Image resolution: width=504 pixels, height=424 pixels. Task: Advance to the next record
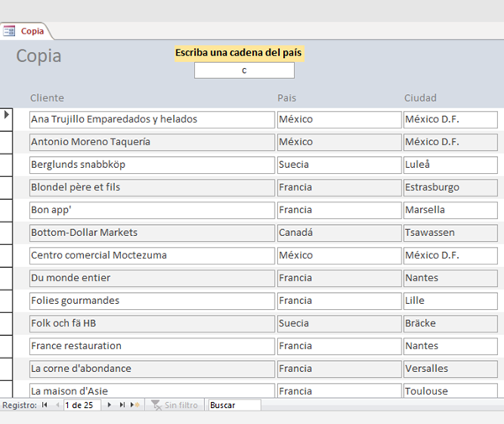[109, 406]
